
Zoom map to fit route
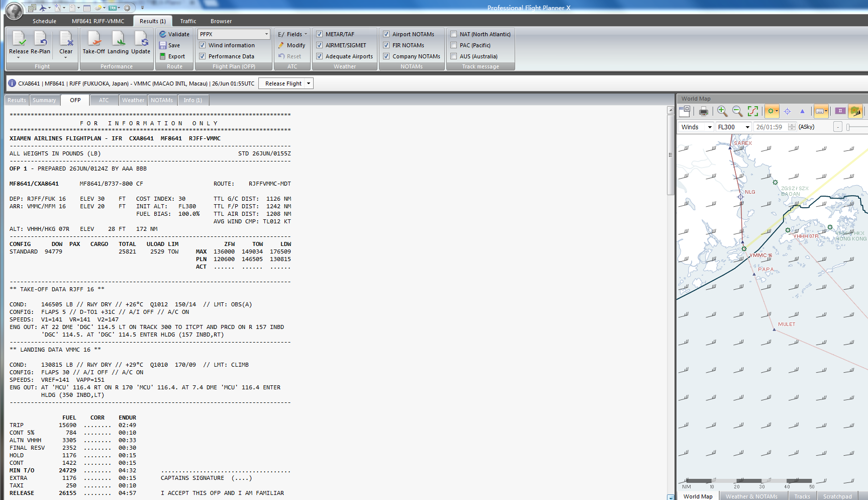click(x=753, y=111)
